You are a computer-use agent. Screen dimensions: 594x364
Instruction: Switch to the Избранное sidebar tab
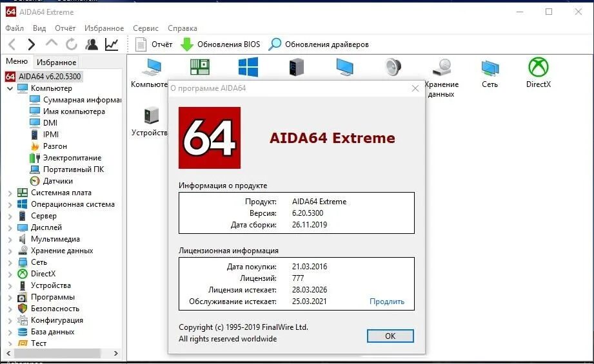pos(57,62)
